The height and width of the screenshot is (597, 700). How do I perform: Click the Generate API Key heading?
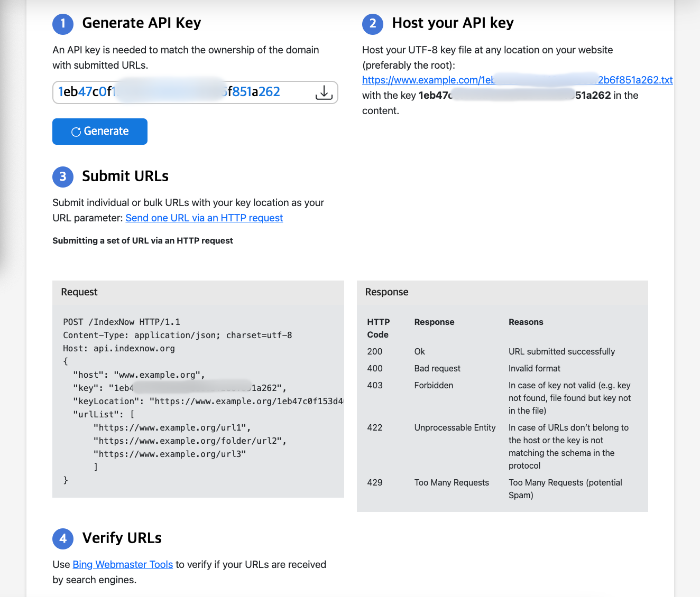pyautogui.click(x=141, y=23)
